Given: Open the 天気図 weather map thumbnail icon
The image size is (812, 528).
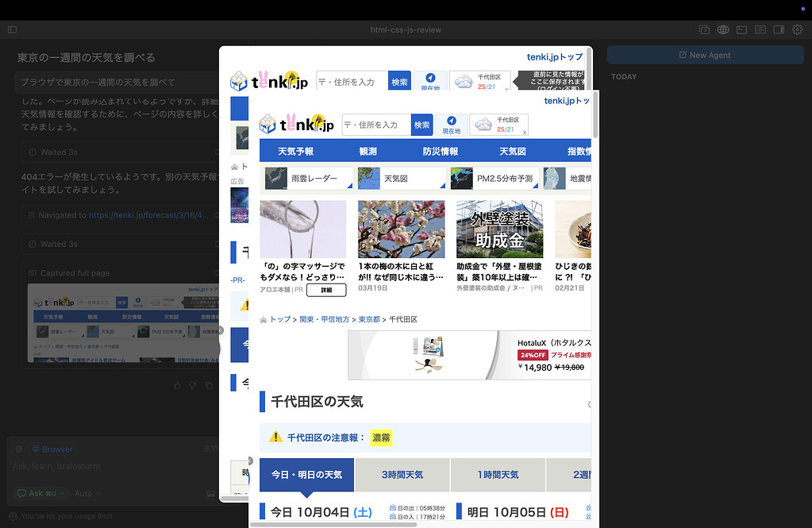Looking at the screenshot, I should [x=368, y=179].
